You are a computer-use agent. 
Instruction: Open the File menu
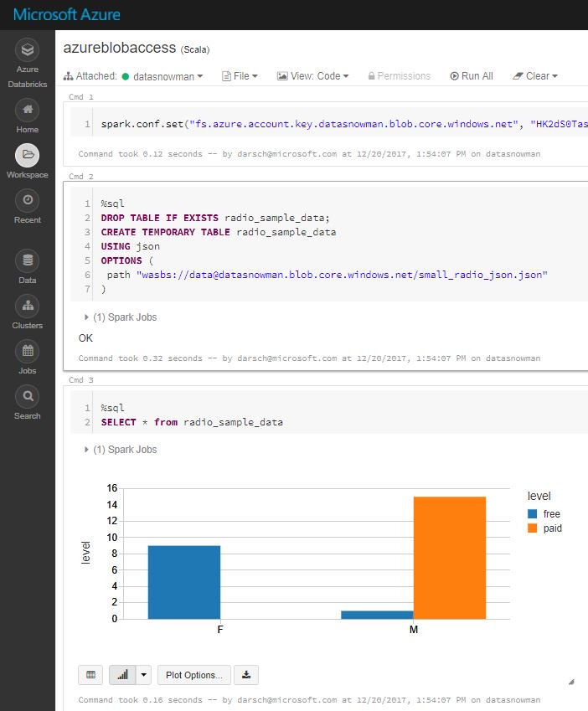240,76
